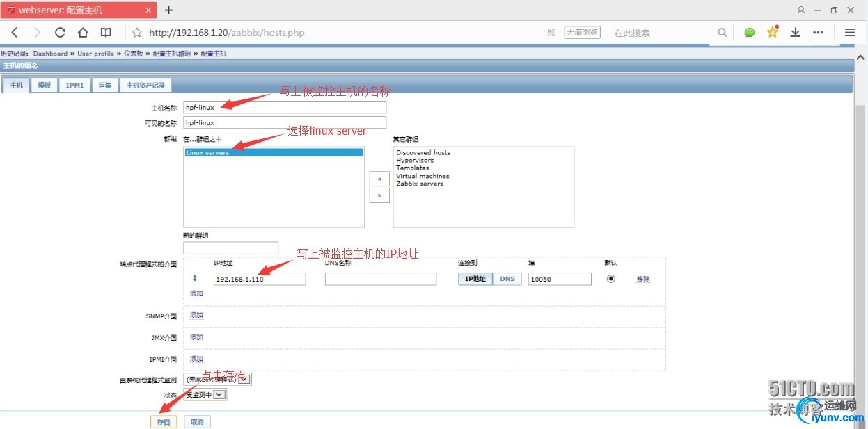Open the 仪表板 breadcrumb link
The height and width of the screenshot is (429, 868).
(134, 54)
